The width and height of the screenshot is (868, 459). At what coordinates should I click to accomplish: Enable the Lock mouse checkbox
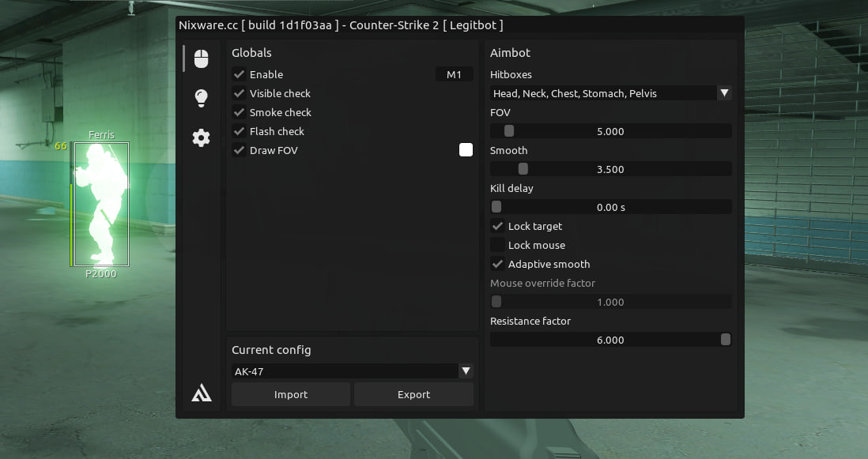497,245
